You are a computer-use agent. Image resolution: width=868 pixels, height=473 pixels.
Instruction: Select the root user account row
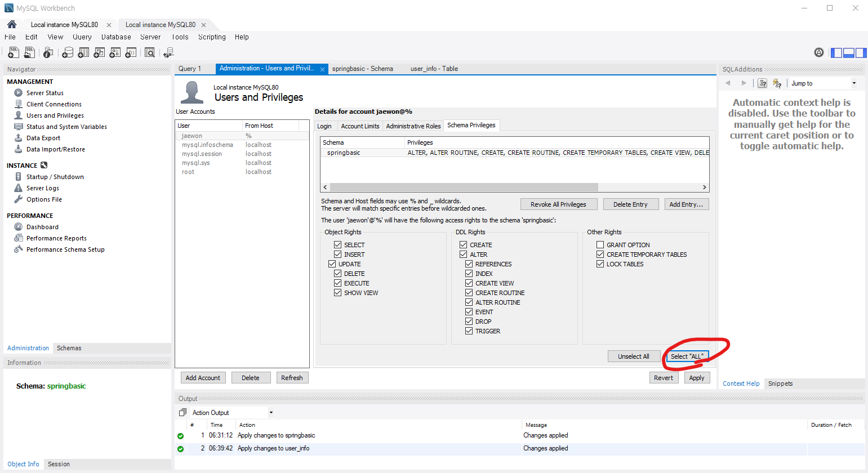(x=242, y=172)
